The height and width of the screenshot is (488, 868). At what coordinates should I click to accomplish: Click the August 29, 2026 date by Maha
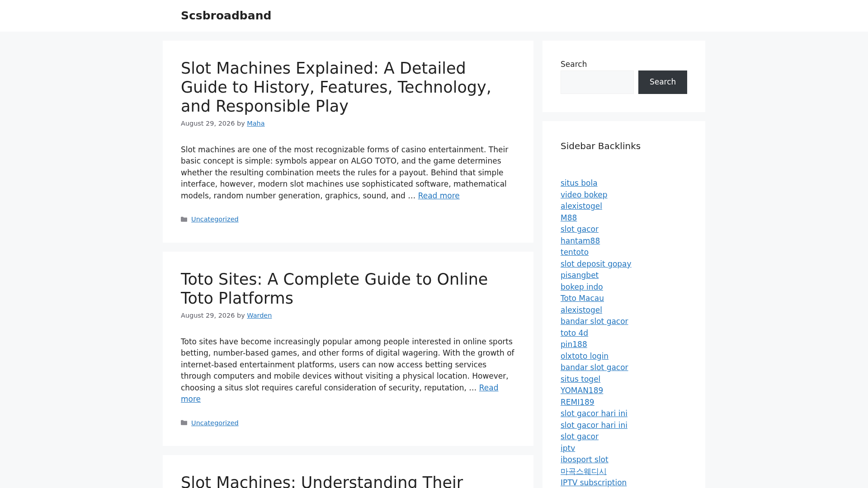pyautogui.click(x=208, y=123)
